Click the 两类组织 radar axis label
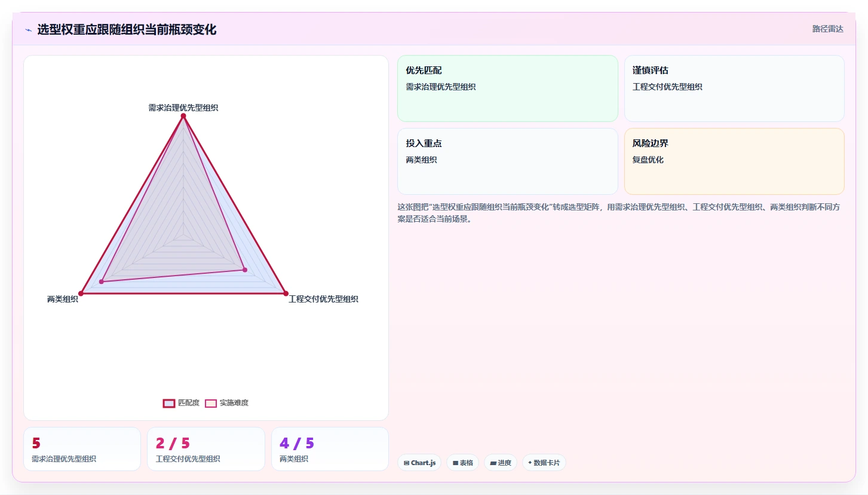Screen dimensions: 868x495 click(63, 299)
